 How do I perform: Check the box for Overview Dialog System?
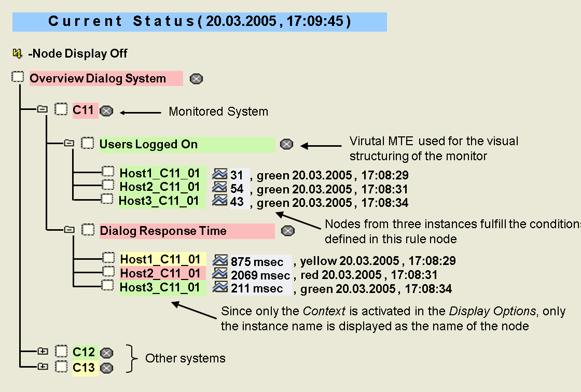18,77
